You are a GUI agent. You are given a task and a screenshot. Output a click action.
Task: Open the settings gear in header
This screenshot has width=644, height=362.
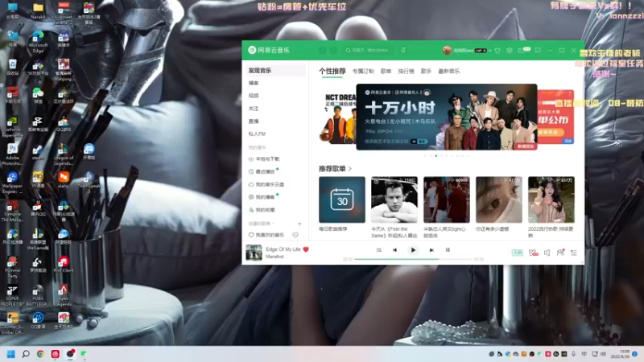[510, 51]
